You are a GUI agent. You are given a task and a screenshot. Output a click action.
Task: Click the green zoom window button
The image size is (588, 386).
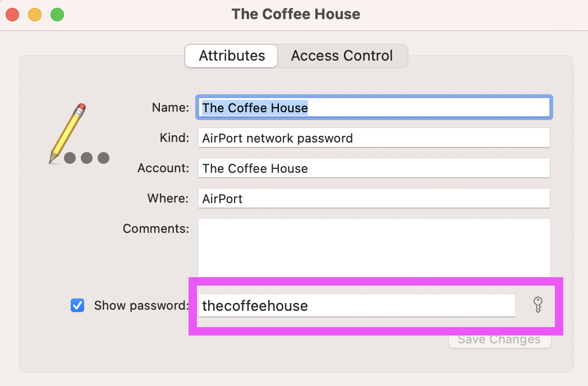(56, 15)
